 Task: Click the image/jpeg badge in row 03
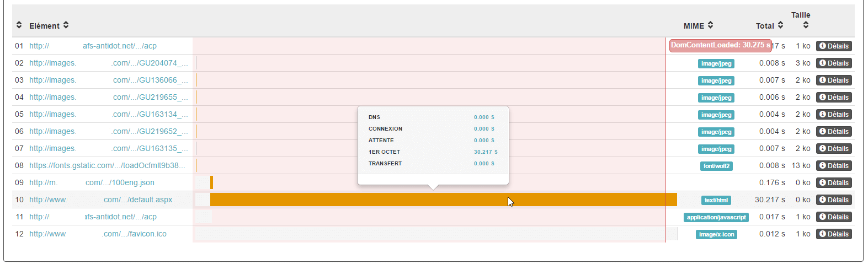[x=716, y=80]
